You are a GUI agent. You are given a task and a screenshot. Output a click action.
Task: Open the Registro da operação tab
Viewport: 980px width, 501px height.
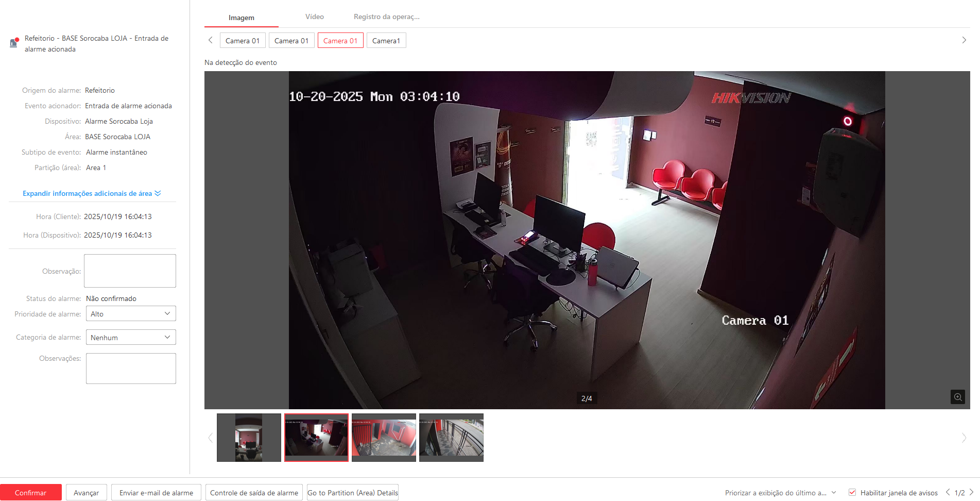(386, 17)
